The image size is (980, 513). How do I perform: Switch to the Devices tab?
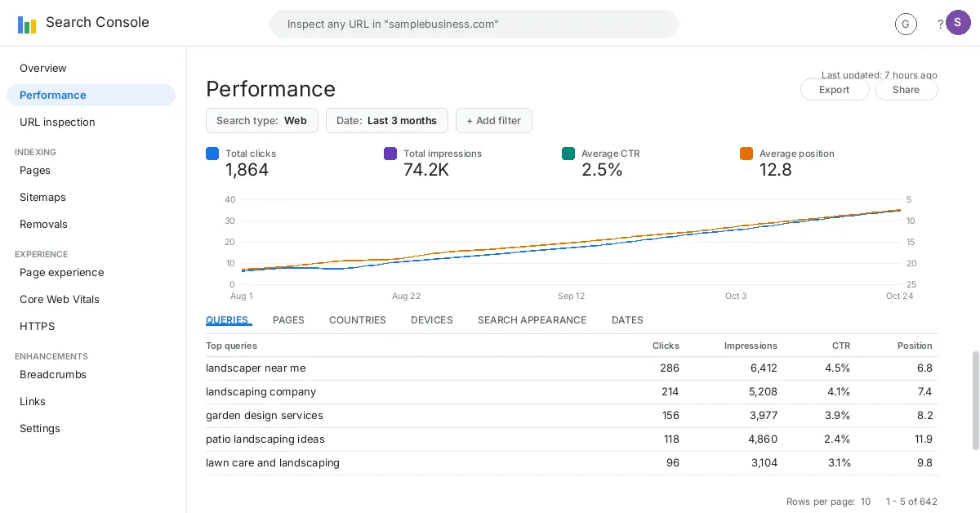[x=432, y=320]
